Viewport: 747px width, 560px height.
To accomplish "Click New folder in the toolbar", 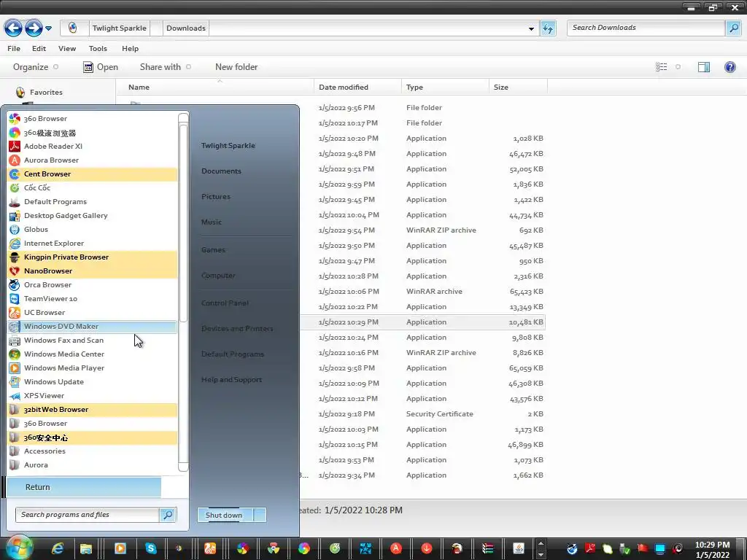I will (236, 67).
